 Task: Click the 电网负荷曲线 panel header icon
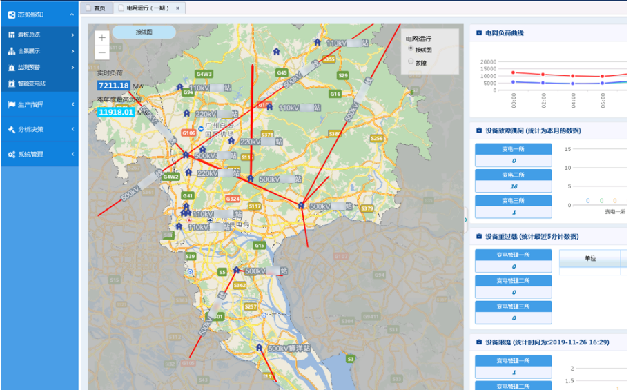click(x=479, y=33)
